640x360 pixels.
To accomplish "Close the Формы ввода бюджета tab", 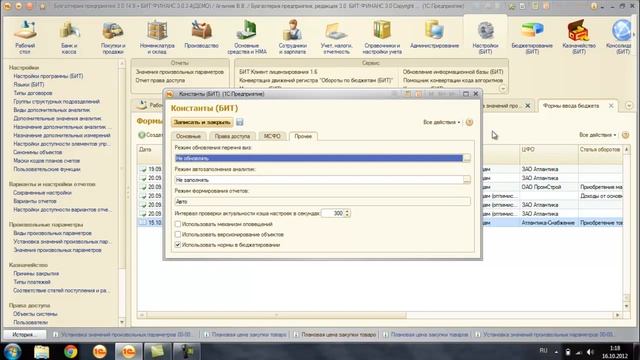I will [x=611, y=106].
